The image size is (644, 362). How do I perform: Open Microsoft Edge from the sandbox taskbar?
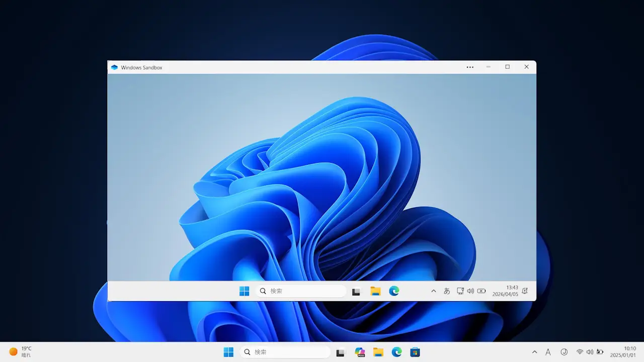[x=394, y=291]
